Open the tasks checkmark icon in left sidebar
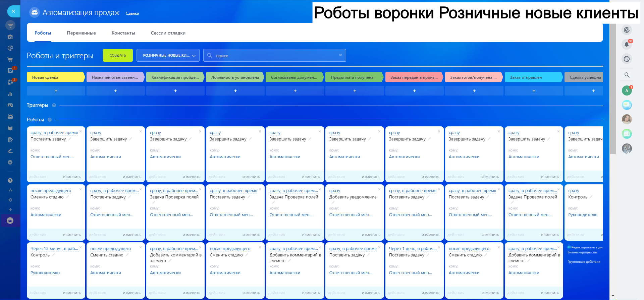The height and width of the screenshot is (300, 644). click(10, 70)
